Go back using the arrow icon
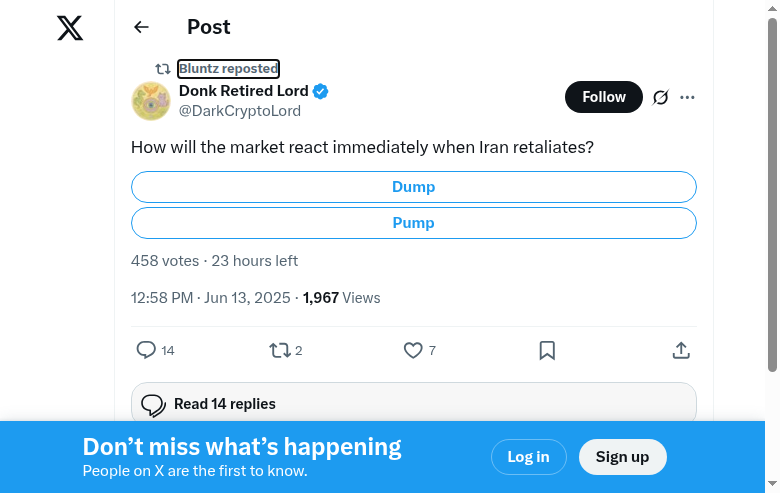Viewport: 780px width, 493px height. (x=141, y=28)
